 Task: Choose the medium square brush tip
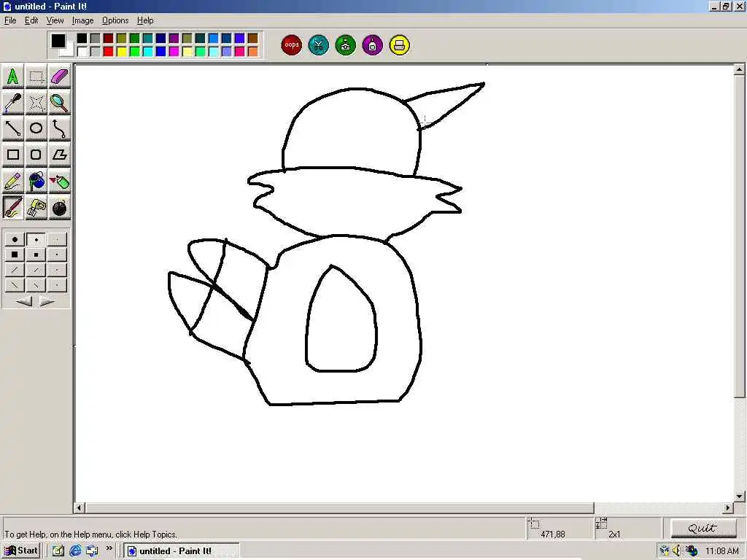36,254
